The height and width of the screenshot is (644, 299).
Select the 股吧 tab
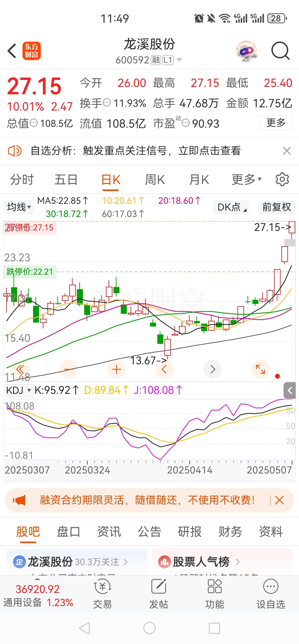(x=28, y=532)
